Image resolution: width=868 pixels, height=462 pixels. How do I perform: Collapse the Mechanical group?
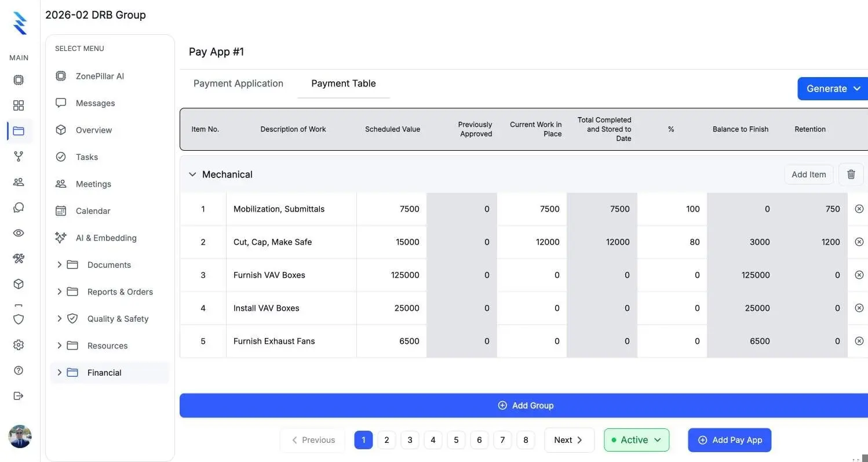tap(192, 174)
